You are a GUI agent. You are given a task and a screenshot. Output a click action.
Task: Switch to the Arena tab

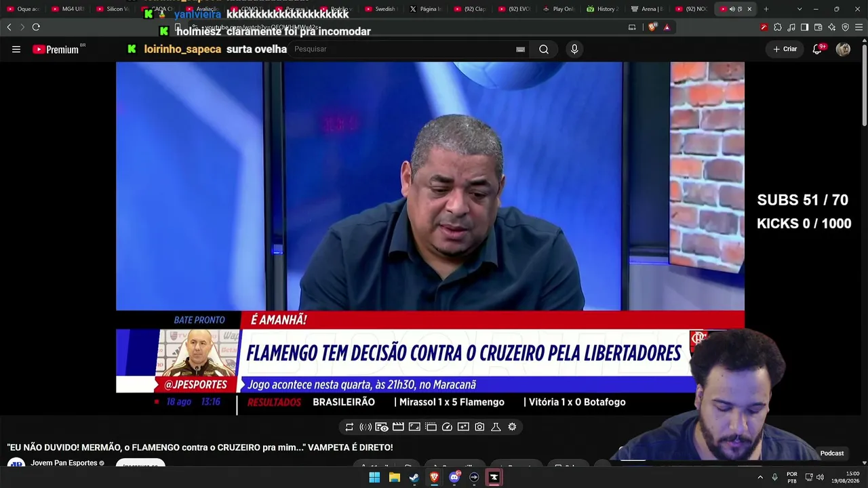pos(648,9)
